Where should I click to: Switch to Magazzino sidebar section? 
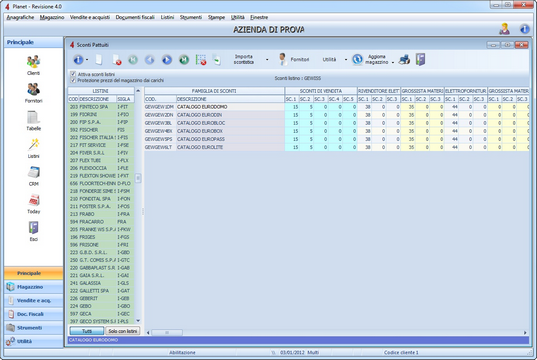pyautogui.click(x=34, y=287)
